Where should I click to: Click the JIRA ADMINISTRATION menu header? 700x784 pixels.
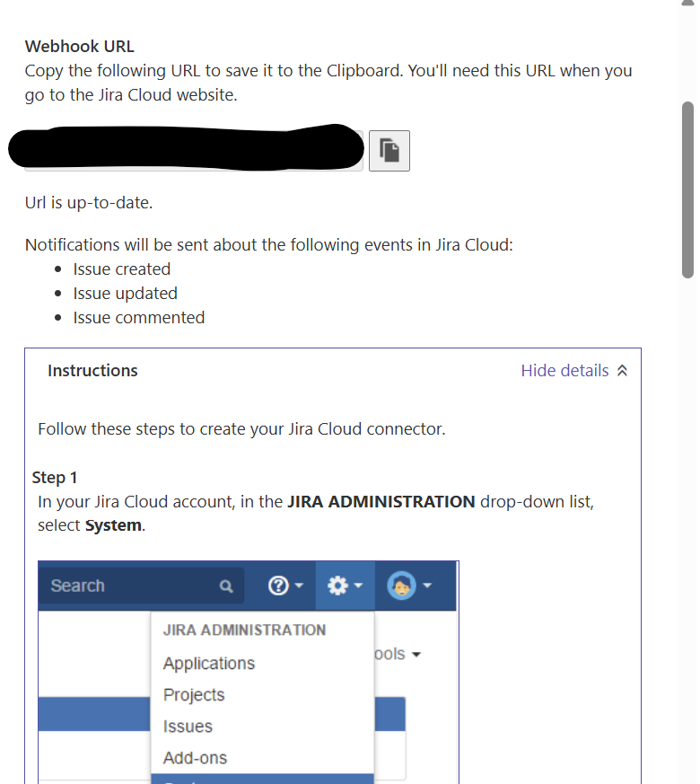pyautogui.click(x=244, y=630)
